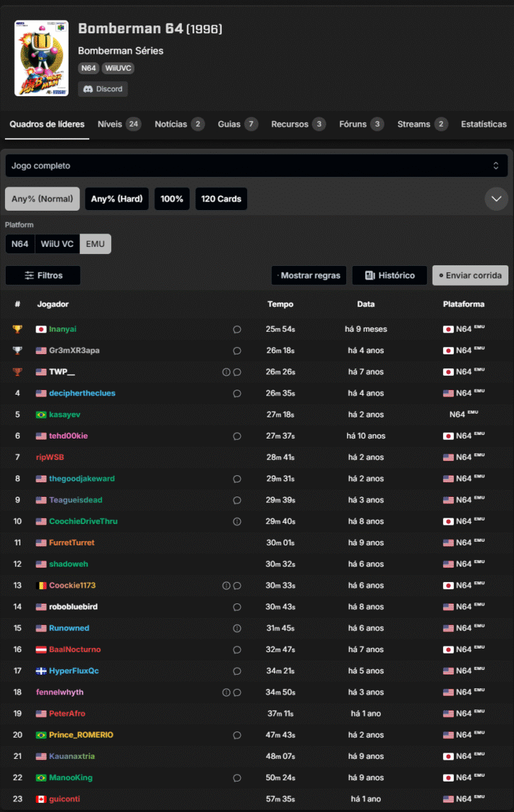Open the comment bubble on Inanyai's run
This screenshot has width=514, height=812.
[237, 330]
